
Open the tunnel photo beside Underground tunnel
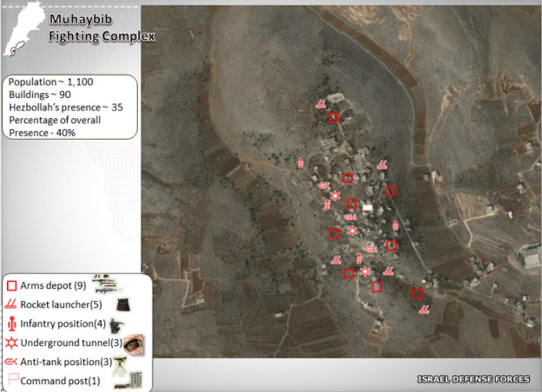tap(134, 344)
